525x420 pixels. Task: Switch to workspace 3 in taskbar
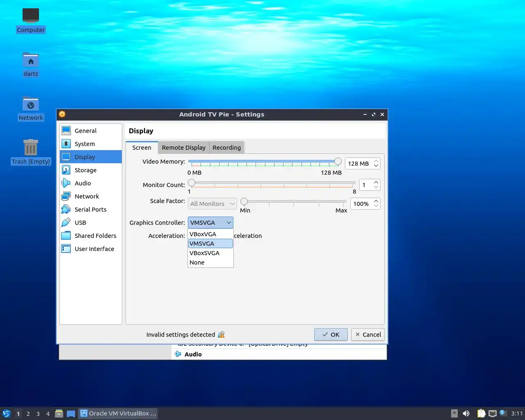click(x=38, y=413)
